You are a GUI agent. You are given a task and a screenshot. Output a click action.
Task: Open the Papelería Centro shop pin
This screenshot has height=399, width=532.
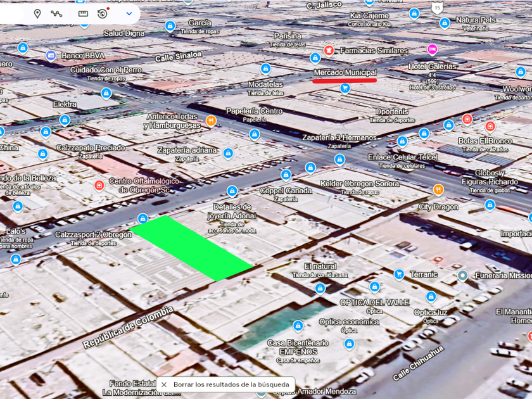[255, 134]
